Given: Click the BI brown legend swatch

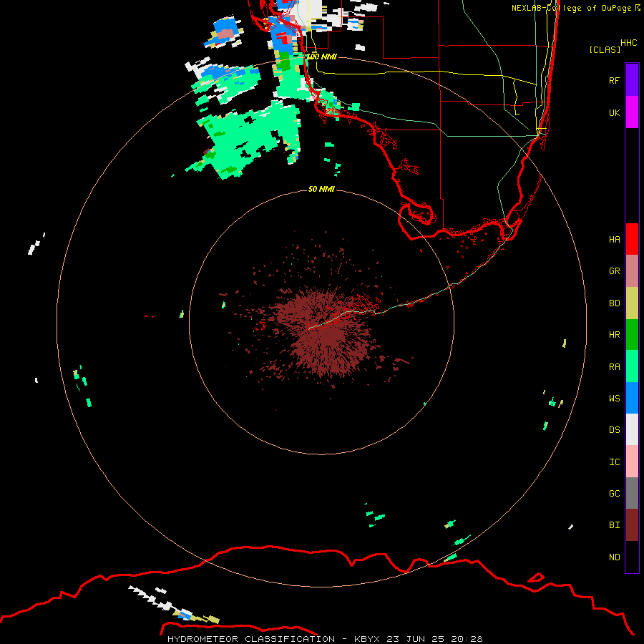Looking at the screenshot, I should click(x=632, y=525).
